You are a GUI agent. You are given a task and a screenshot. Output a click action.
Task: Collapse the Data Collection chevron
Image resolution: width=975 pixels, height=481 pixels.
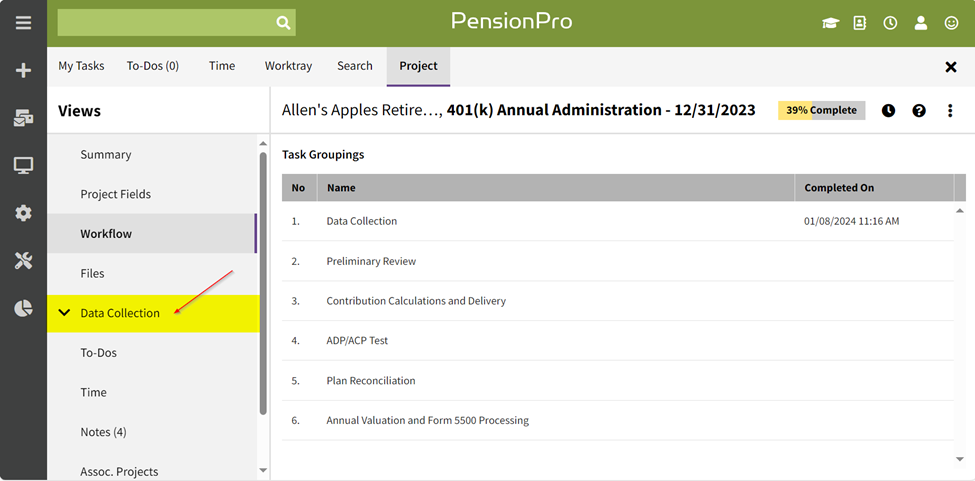tap(64, 313)
